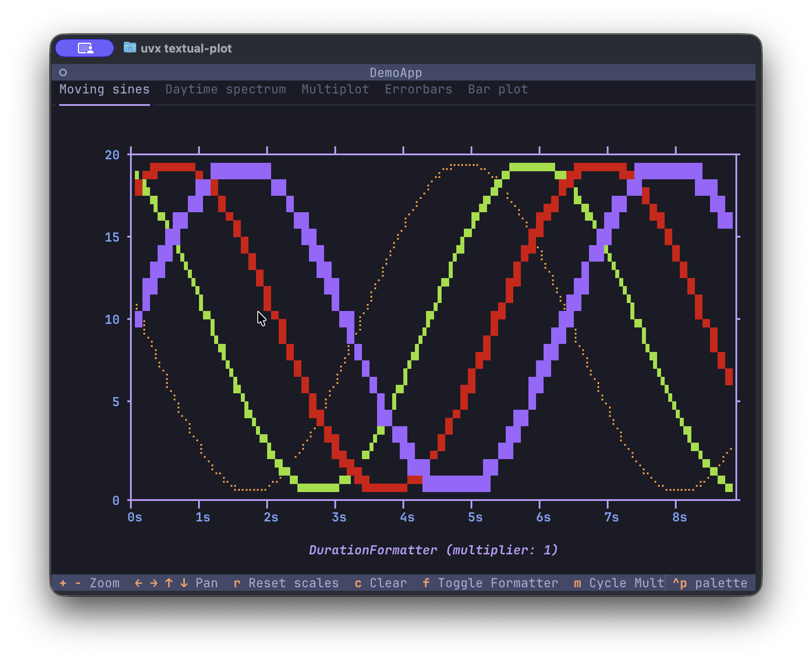Image resolution: width=812 pixels, height=662 pixels.
Task: Open the palette via the ^p footer shortcut
Action: coord(679,583)
